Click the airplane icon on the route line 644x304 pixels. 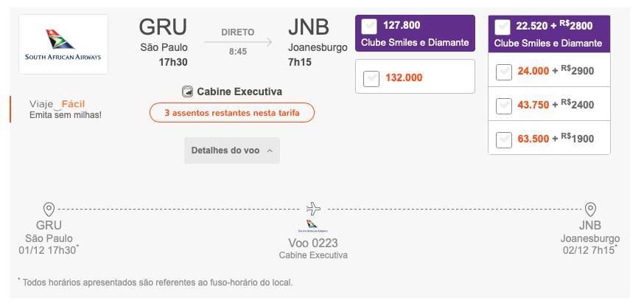click(313, 209)
